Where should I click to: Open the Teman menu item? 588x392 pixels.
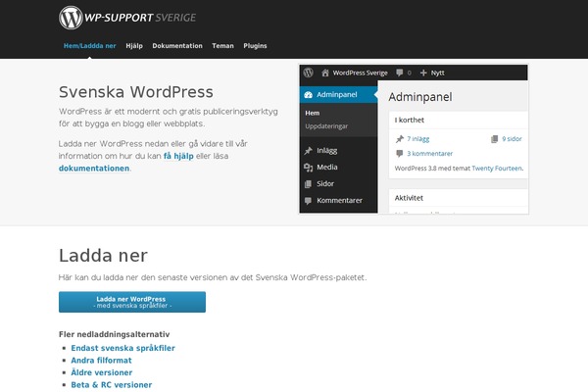(x=222, y=46)
